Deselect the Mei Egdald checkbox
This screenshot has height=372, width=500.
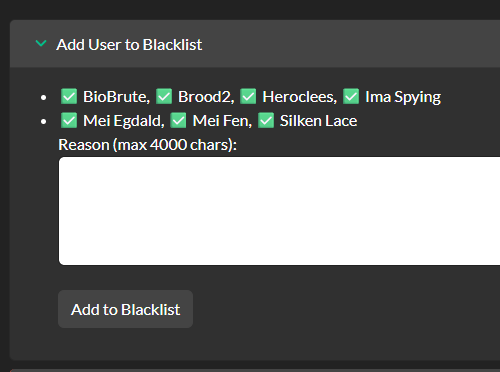pyautogui.click(x=69, y=120)
